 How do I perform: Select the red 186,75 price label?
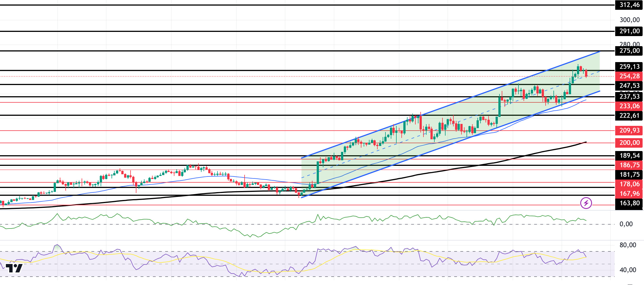coord(629,165)
